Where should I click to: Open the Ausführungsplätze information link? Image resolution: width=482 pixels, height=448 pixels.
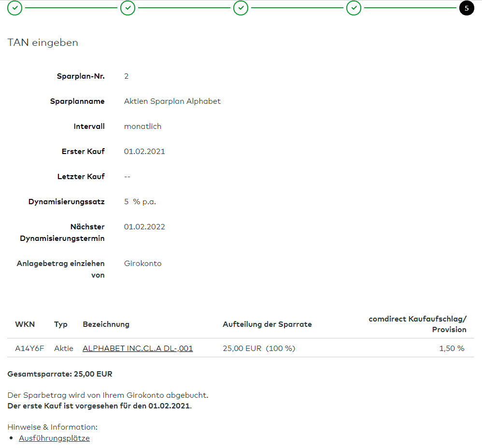tap(55, 438)
